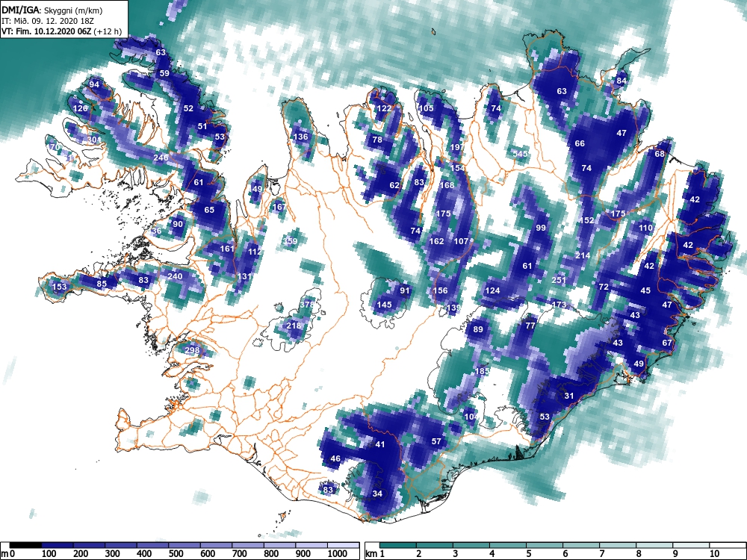Select the map value '185'
The width and height of the screenshot is (747, 560).
[482, 371]
